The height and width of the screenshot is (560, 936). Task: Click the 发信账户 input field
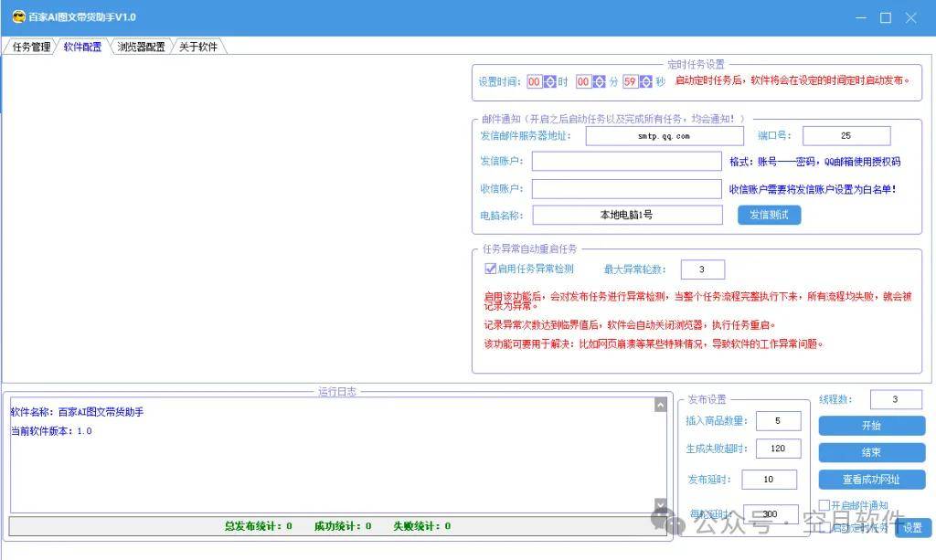[x=627, y=162]
